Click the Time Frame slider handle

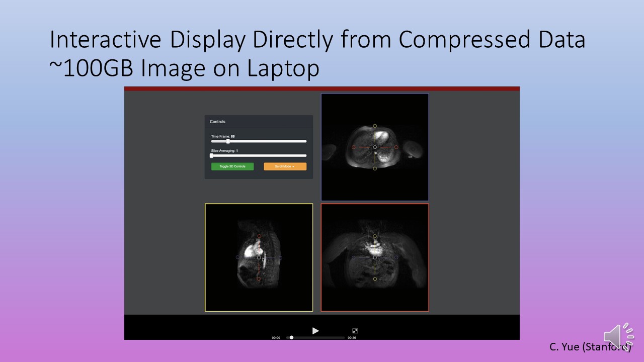coord(228,141)
